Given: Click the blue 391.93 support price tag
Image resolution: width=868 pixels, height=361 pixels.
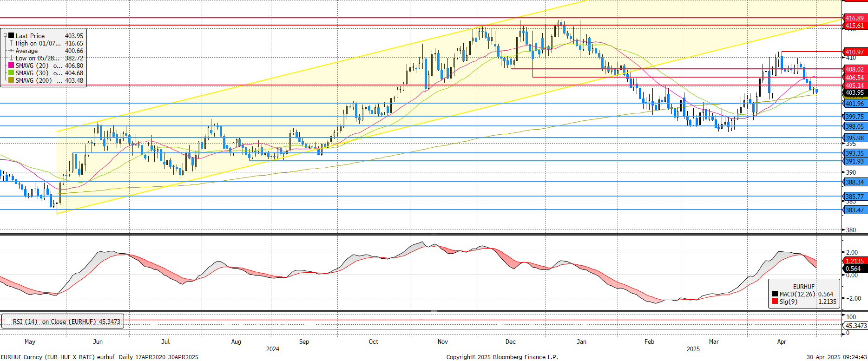Looking at the screenshot, I should pos(854,161).
